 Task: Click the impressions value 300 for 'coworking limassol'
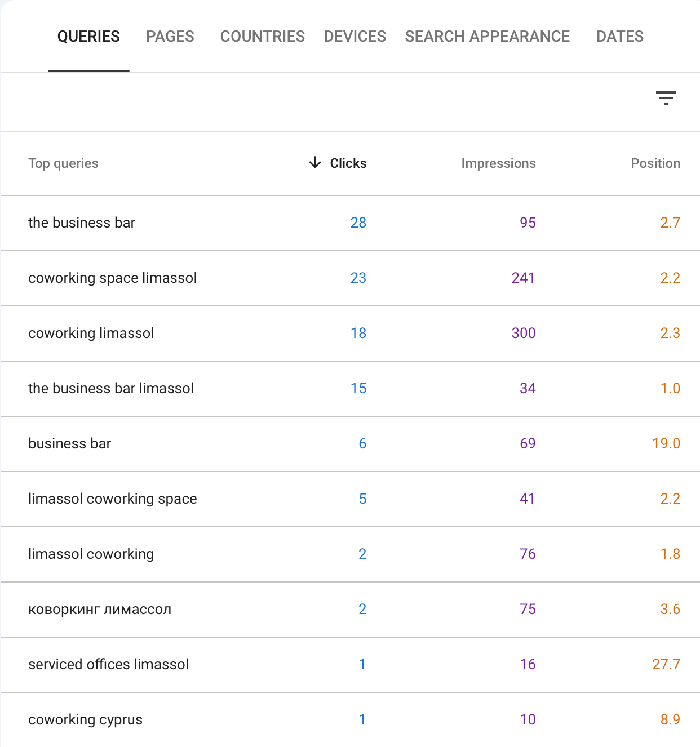(x=522, y=333)
